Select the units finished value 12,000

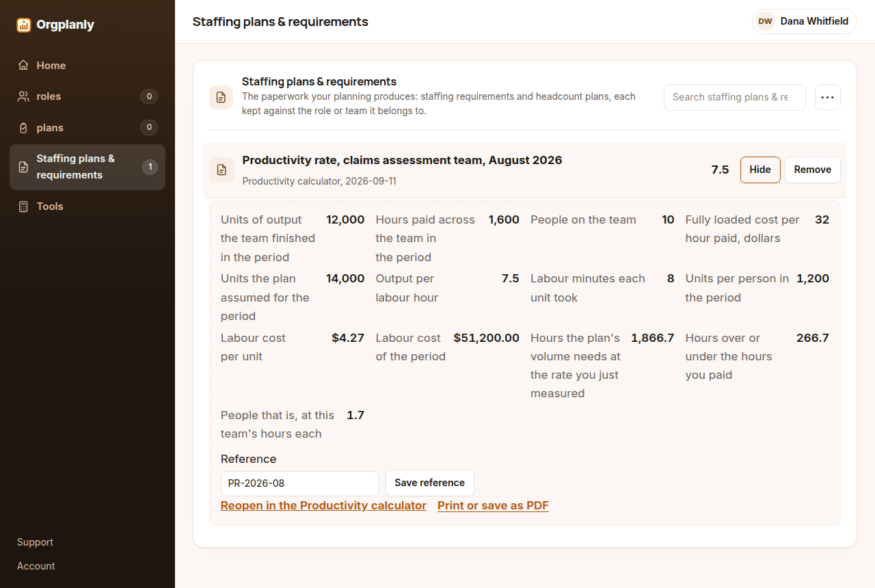pyautogui.click(x=345, y=219)
